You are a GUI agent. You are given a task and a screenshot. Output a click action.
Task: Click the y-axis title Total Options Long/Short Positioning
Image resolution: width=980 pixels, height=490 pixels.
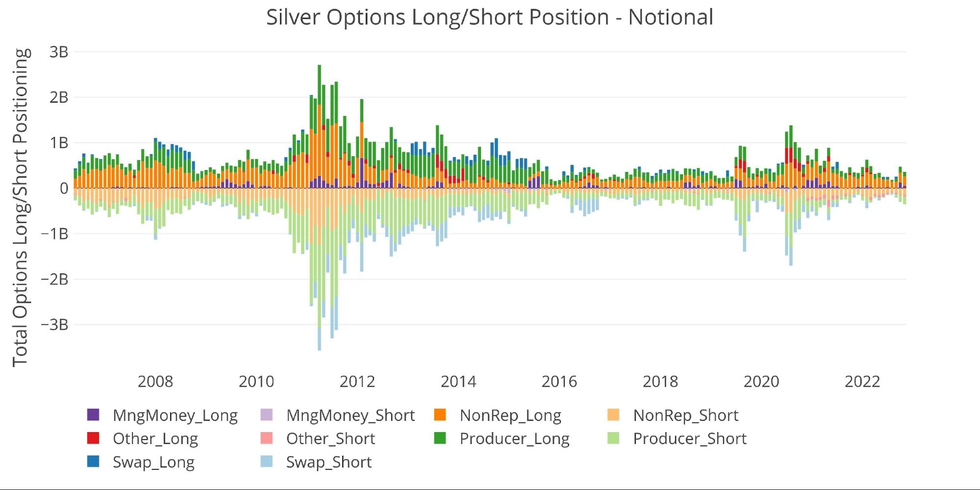pyautogui.click(x=20, y=208)
